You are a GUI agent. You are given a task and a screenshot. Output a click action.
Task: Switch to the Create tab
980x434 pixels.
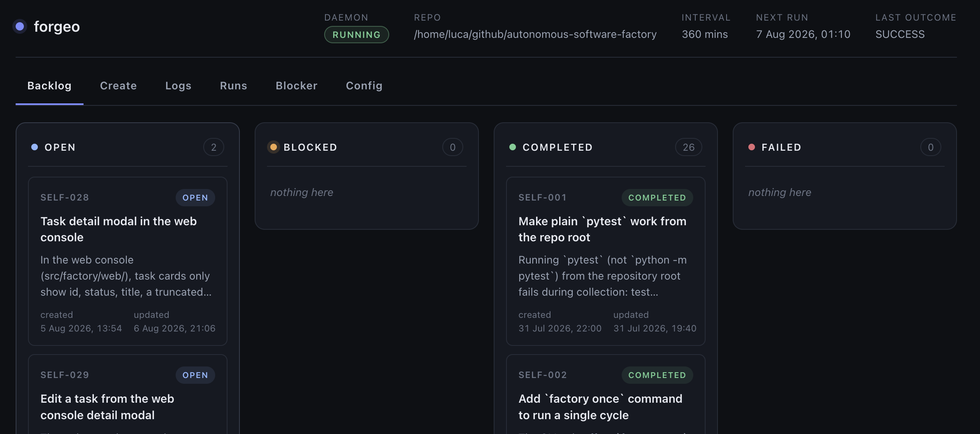[118, 86]
